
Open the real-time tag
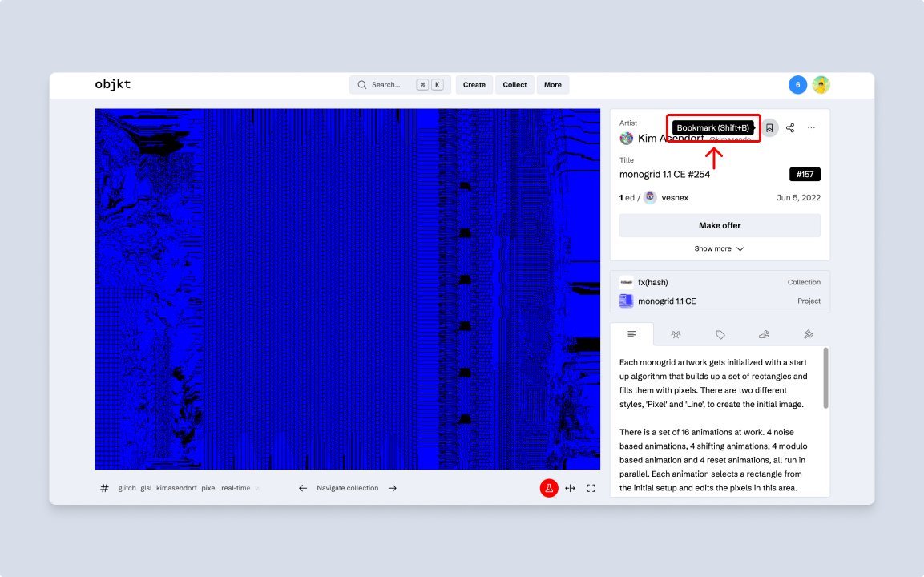point(236,488)
